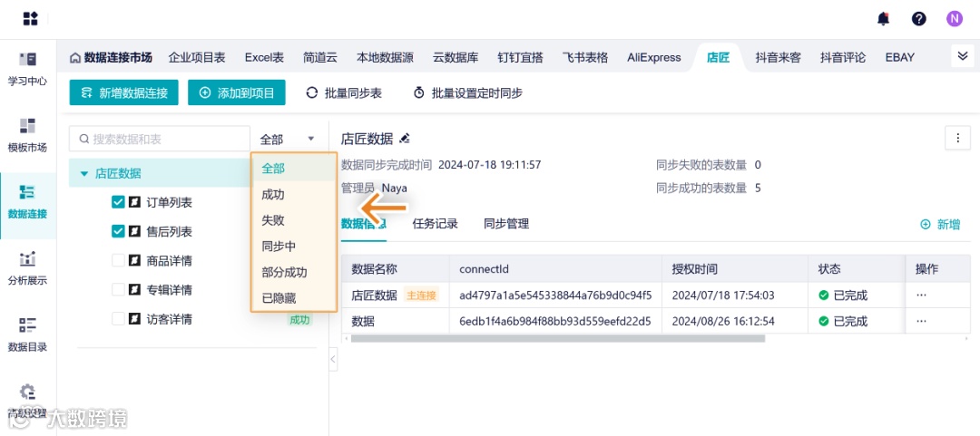980x436 pixels.
Task: Go to 数据连接市场 tab
Action: (112, 57)
